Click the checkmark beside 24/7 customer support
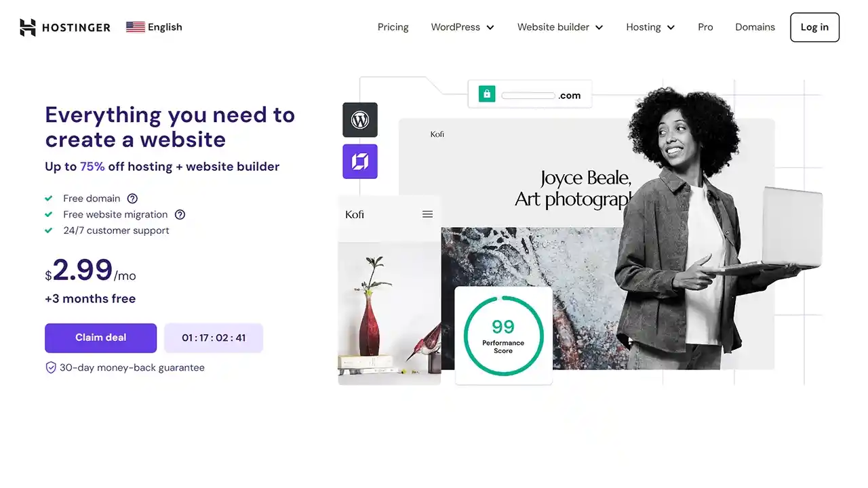868x488 pixels. coord(48,230)
